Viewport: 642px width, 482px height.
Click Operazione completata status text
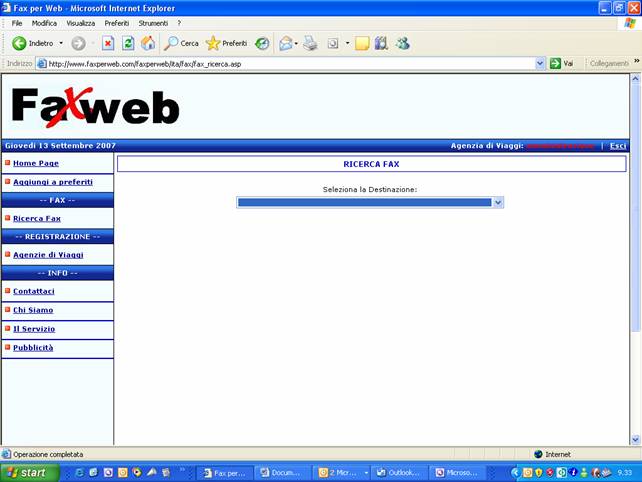pos(48,455)
